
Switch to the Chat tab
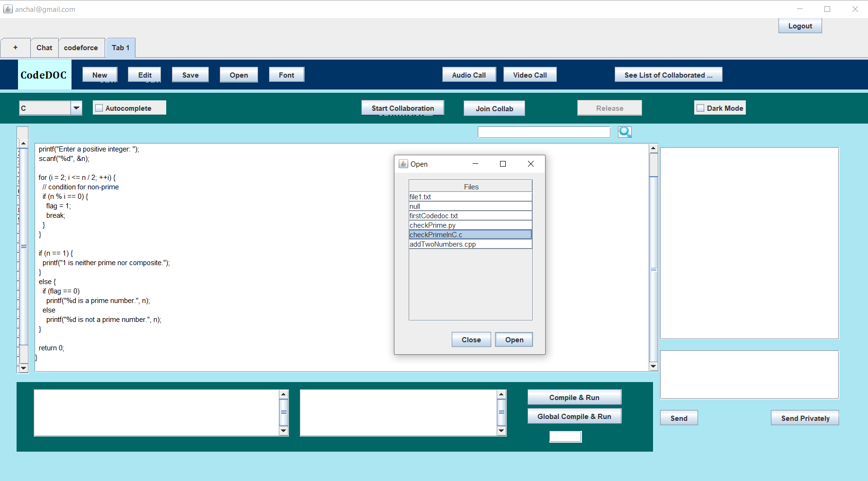tap(45, 48)
